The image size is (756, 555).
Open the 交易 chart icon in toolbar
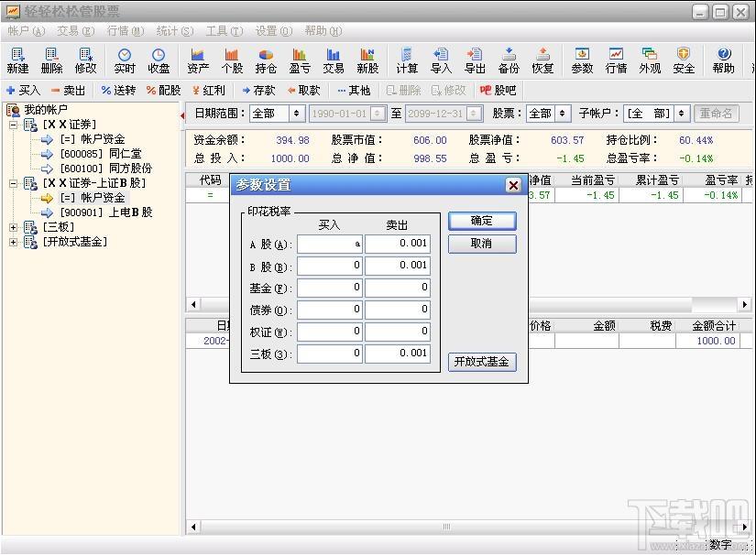tap(334, 60)
